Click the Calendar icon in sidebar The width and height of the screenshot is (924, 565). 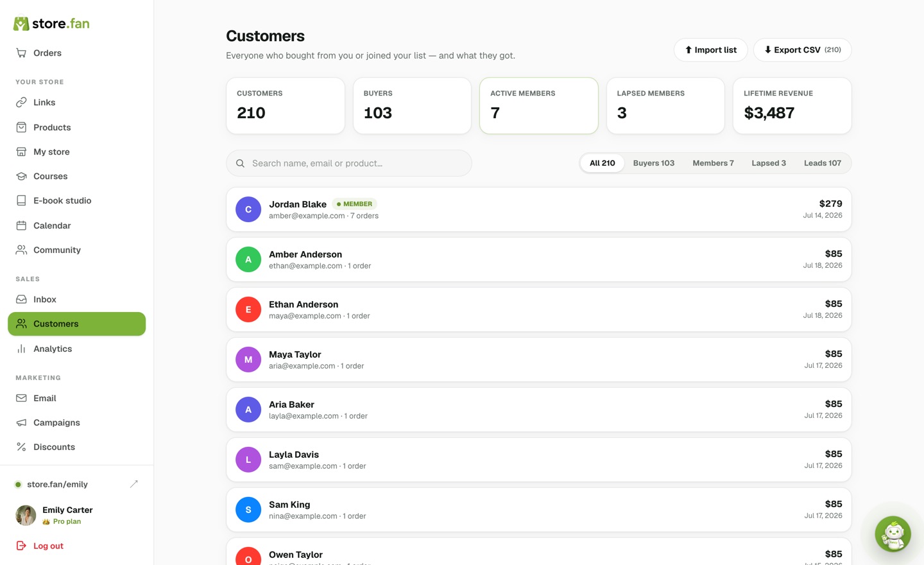pyautogui.click(x=21, y=226)
